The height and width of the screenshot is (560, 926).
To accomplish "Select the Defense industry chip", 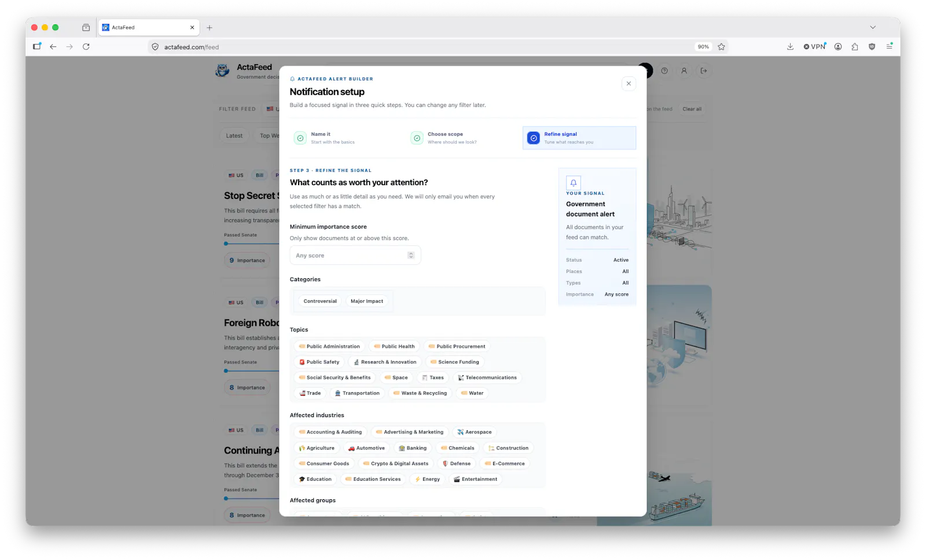I will [457, 463].
